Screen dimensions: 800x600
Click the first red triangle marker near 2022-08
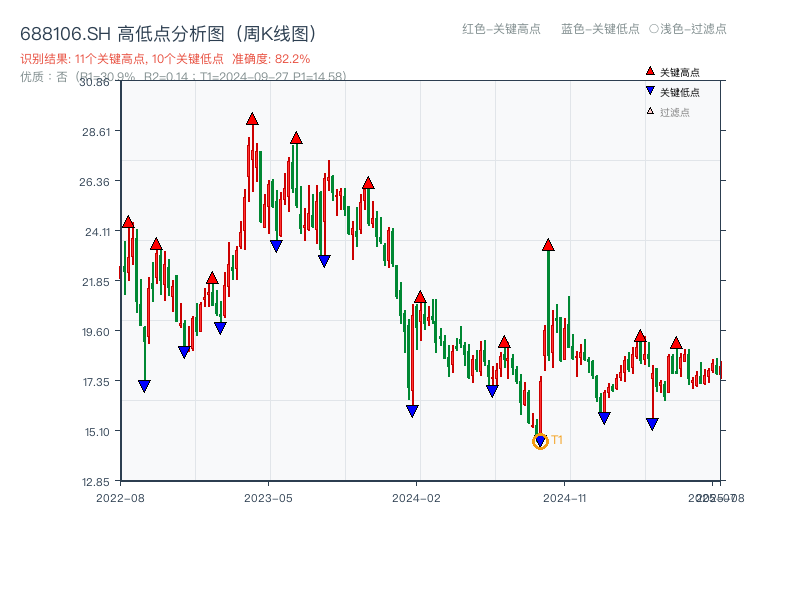pos(127,221)
